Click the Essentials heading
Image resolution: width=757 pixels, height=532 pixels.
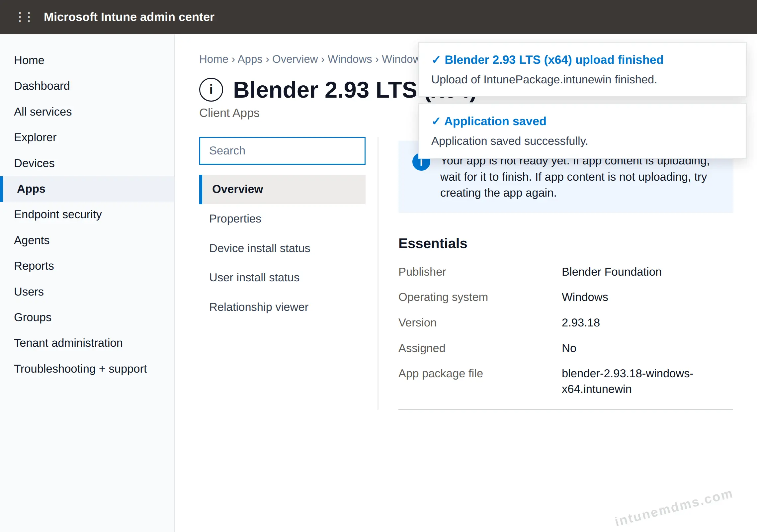pyautogui.click(x=433, y=243)
